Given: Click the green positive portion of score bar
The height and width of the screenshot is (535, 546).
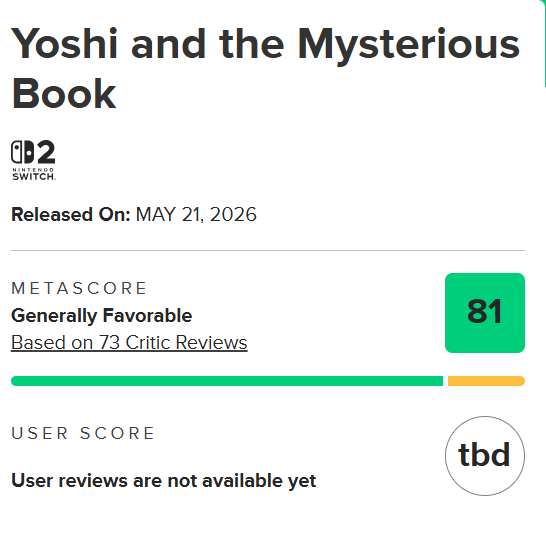Looking at the screenshot, I should [227, 381].
